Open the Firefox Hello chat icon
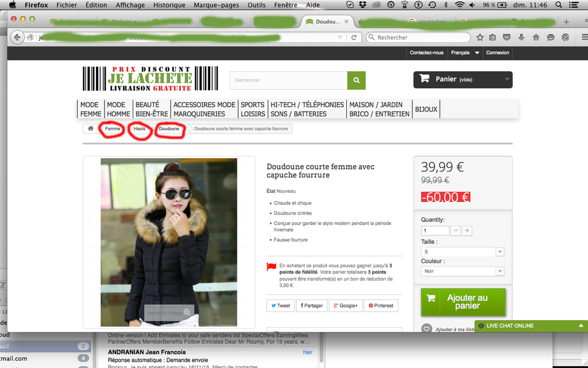 pyautogui.click(x=551, y=37)
